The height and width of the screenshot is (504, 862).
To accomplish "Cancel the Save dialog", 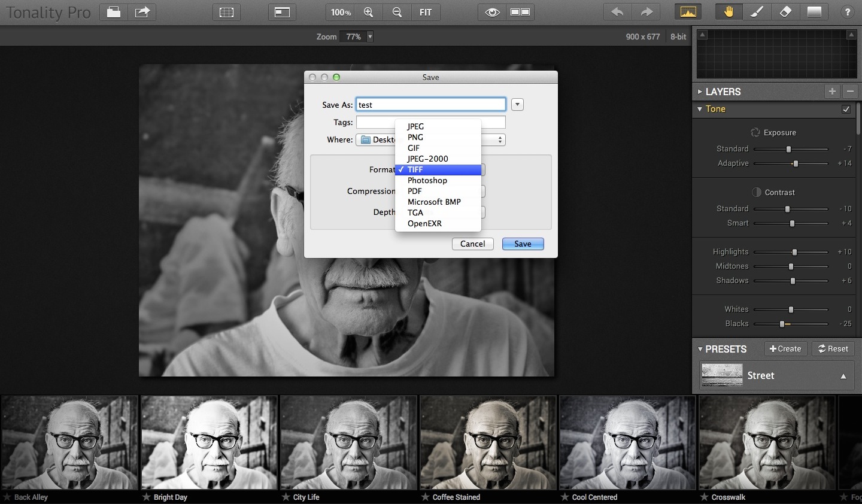I will [473, 244].
